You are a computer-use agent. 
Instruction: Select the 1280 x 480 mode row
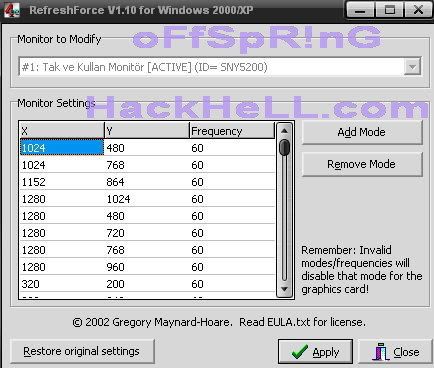point(147,216)
